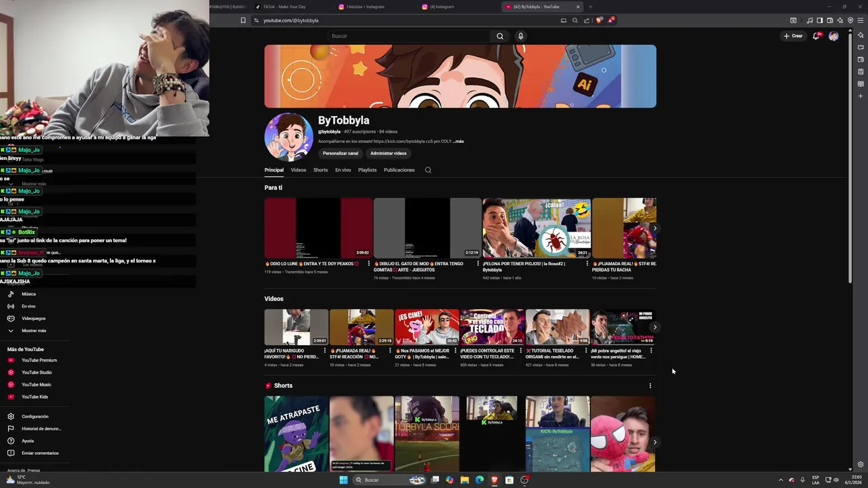The image size is (868, 488).
Task: Open Shorts section three-dot menu
Action: (650, 386)
